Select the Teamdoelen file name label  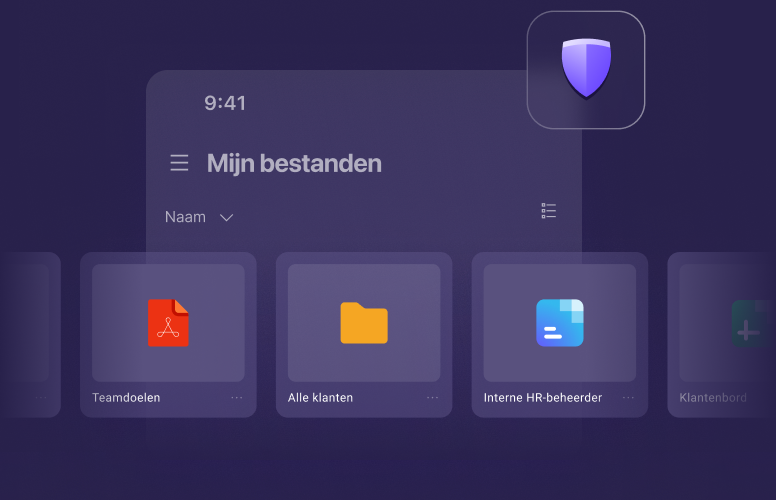(x=126, y=398)
